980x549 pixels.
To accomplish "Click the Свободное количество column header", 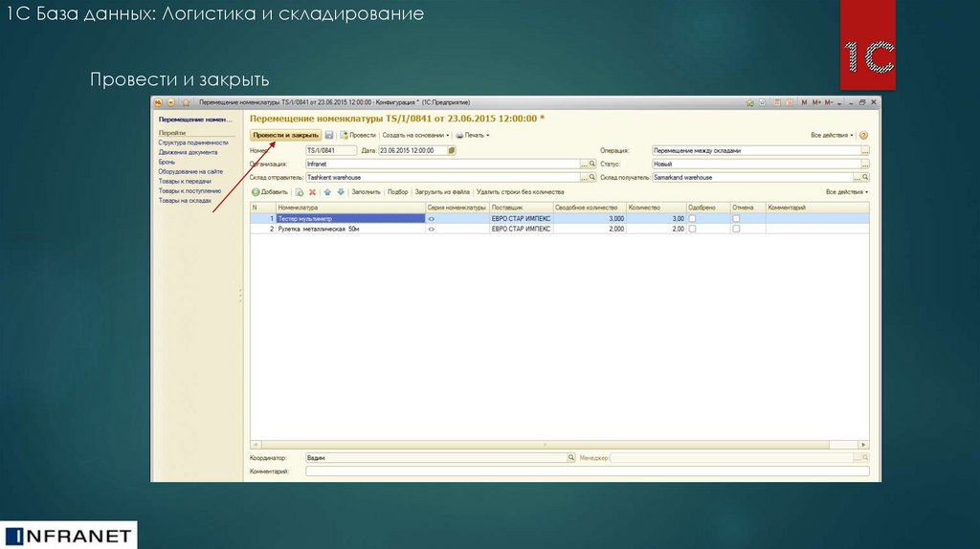I will (590, 208).
